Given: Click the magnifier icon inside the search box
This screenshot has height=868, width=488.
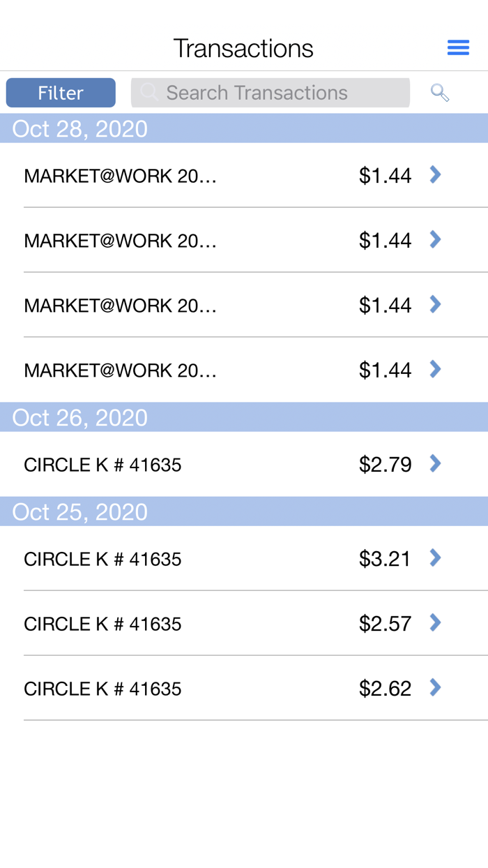Looking at the screenshot, I should [x=149, y=91].
